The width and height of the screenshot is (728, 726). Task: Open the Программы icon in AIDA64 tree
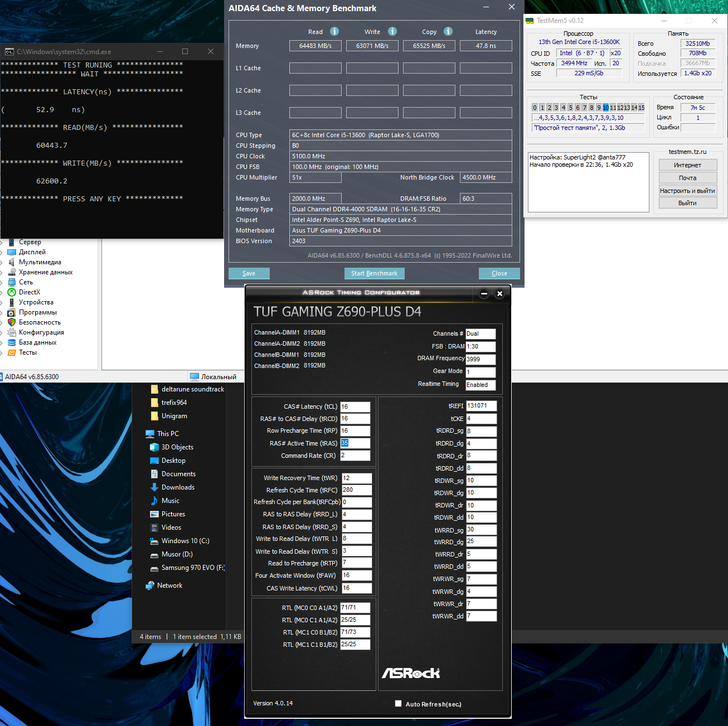11,312
